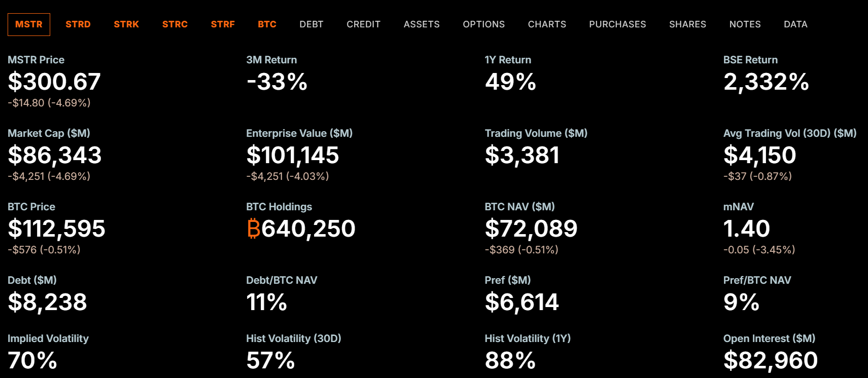Go to the STRC tab

click(175, 24)
